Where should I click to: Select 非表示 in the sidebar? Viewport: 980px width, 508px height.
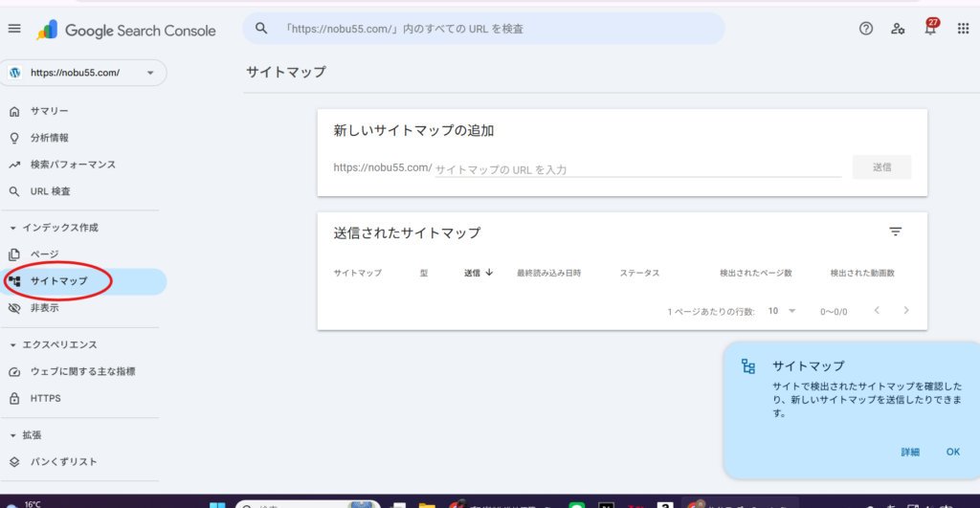(x=44, y=308)
